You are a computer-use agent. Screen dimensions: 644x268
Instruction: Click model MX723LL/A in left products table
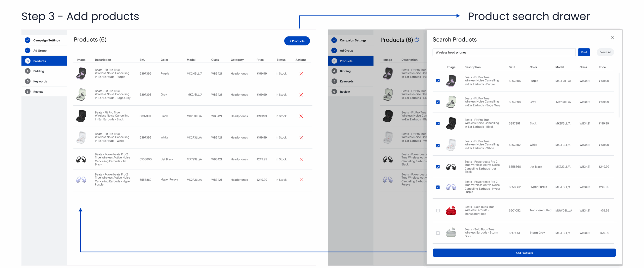point(194,159)
